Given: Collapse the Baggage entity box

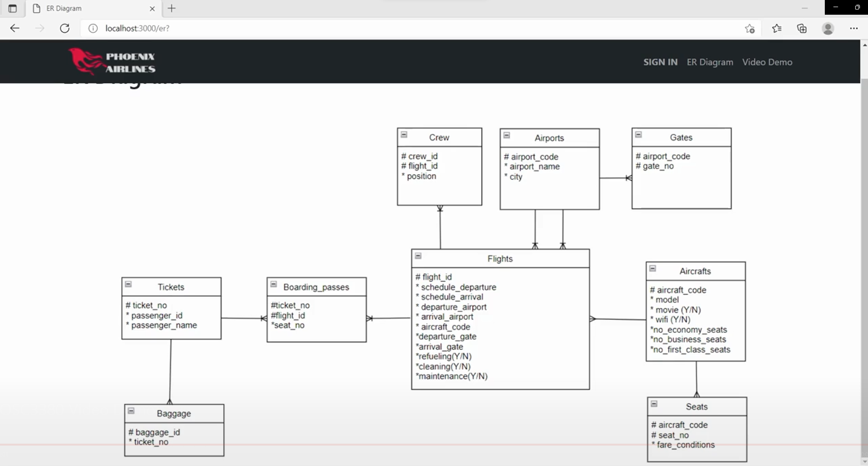Looking at the screenshot, I should [x=131, y=410].
